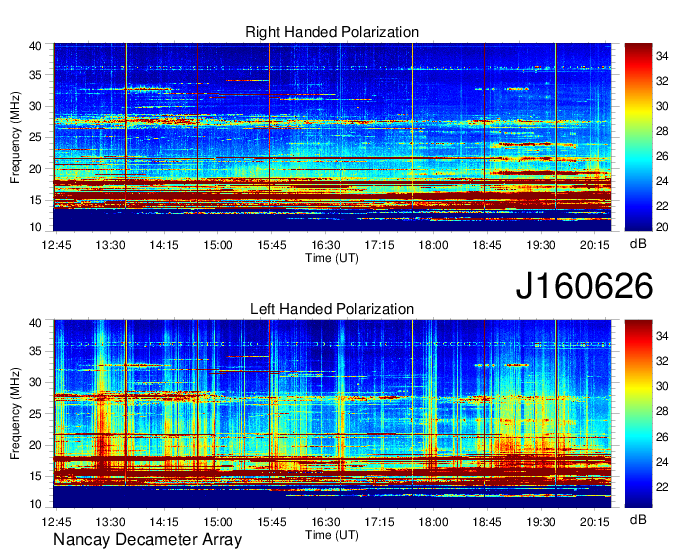680x552 pixels.
Task: Click the "22" dB tick on Left Handed color bar
Action: click(x=662, y=487)
